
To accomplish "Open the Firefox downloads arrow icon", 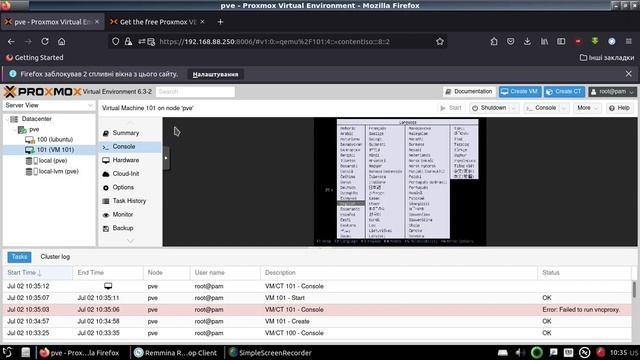I will 527,41.
